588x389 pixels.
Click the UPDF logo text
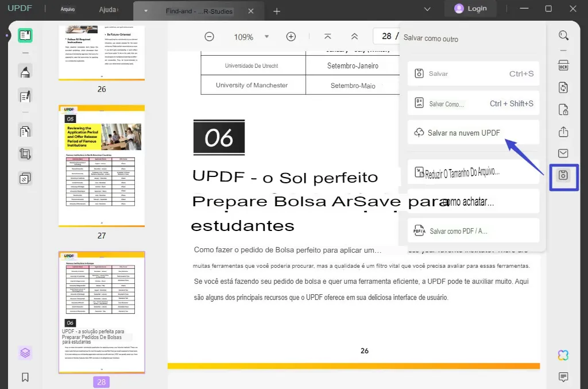[20, 8]
